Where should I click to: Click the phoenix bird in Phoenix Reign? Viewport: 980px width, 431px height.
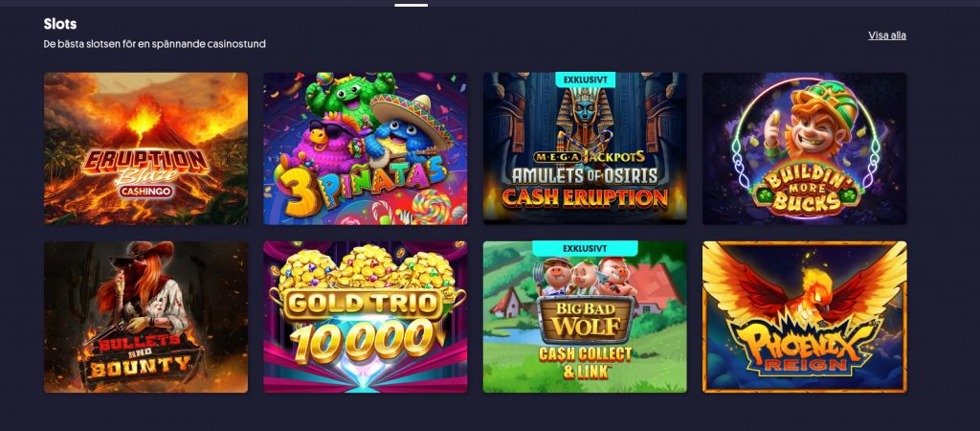click(x=805, y=289)
